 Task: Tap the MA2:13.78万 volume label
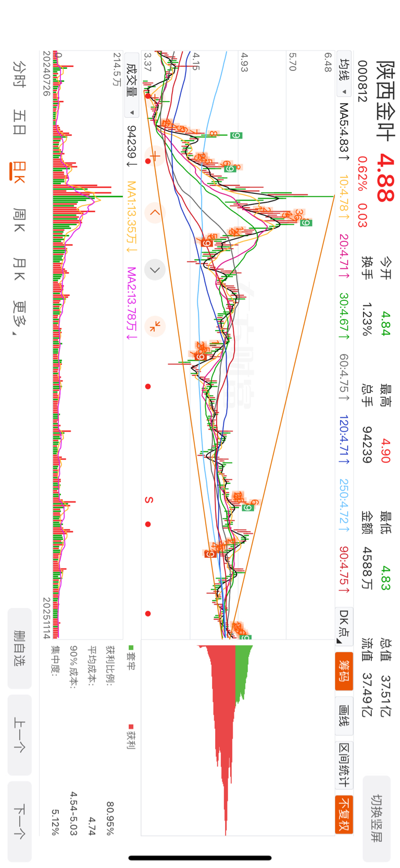tap(132, 303)
